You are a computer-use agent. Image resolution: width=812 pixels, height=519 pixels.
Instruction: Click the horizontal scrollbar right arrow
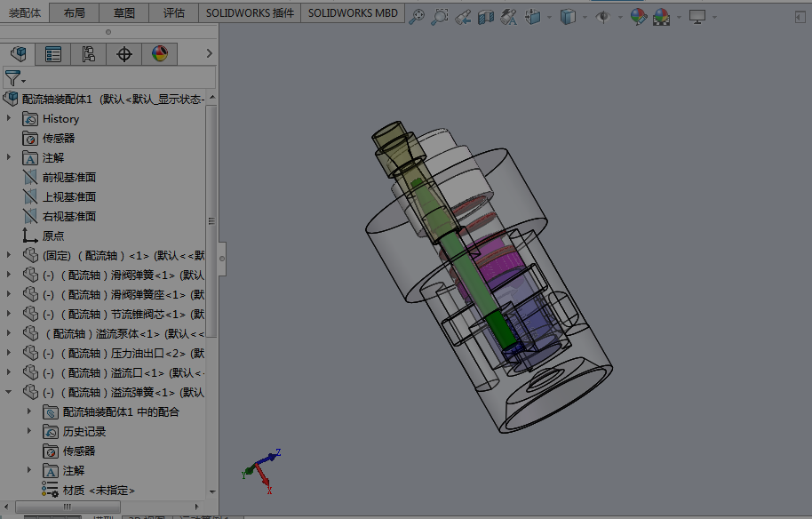point(197,507)
